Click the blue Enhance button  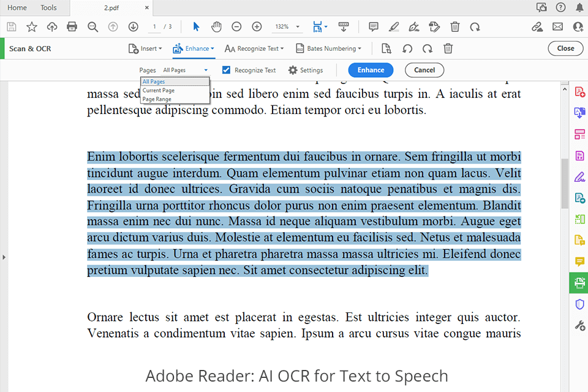(371, 70)
